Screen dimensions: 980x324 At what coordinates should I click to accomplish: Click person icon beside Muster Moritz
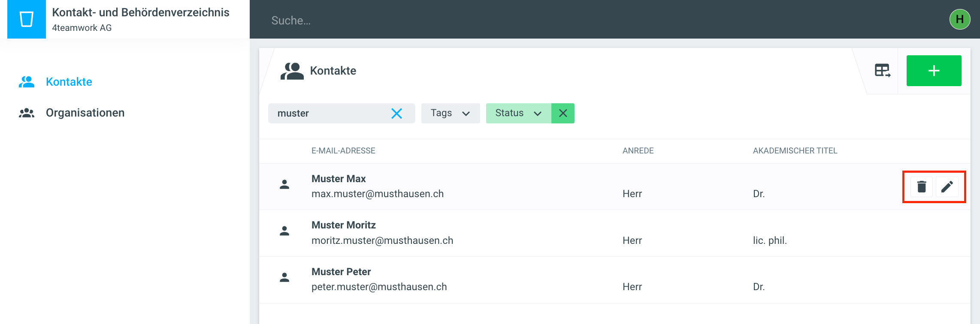tap(284, 231)
